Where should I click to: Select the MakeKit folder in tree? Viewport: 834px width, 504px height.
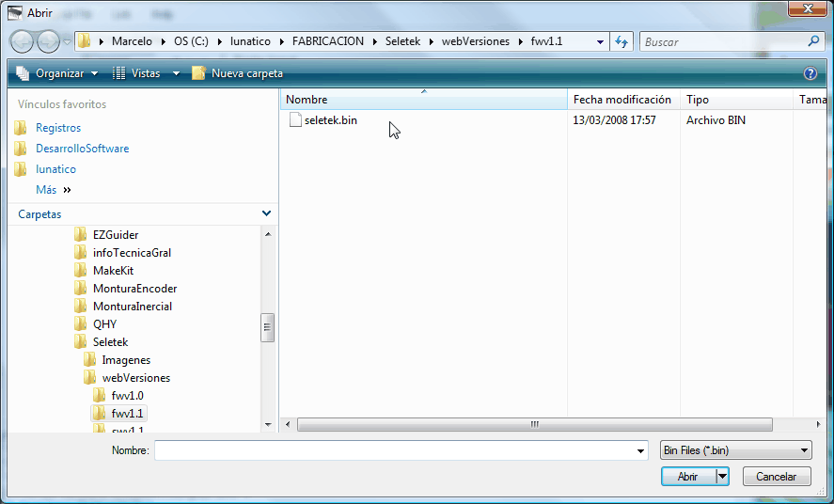pyautogui.click(x=113, y=271)
